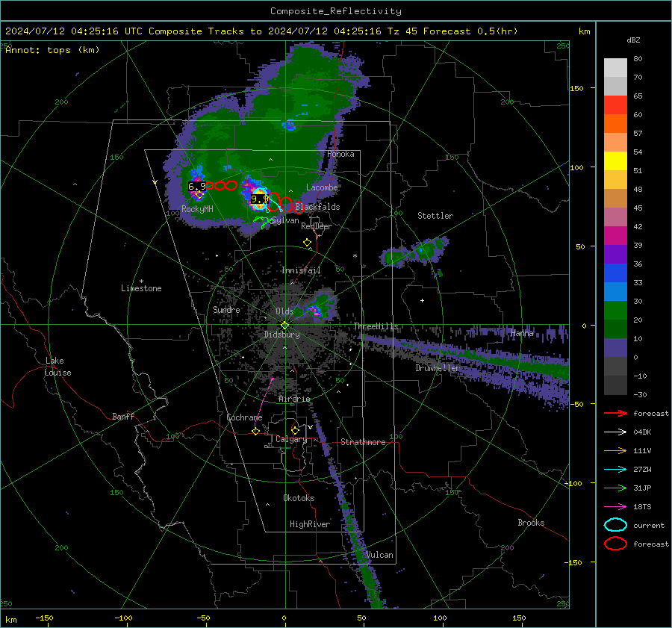
Task: Click the Calgary city label
Action: [x=291, y=439]
